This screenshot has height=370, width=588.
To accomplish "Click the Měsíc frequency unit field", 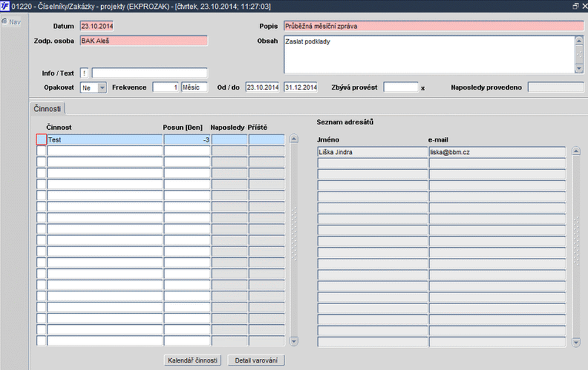I will 194,88.
